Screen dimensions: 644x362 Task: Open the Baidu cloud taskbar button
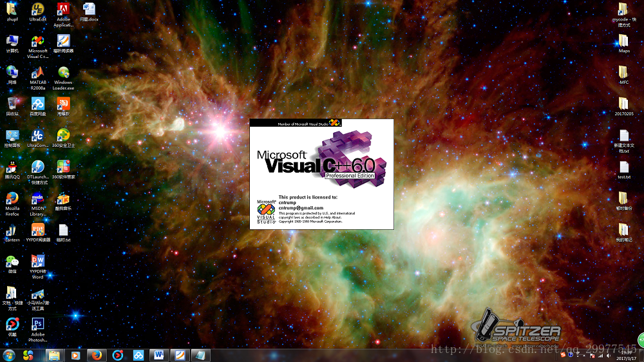point(138,355)
